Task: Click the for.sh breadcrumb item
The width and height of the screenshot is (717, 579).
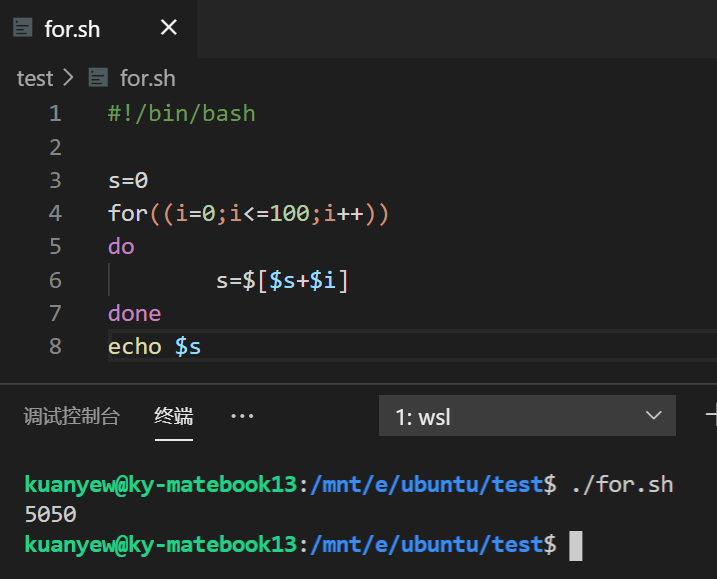Action: point(148,78)
